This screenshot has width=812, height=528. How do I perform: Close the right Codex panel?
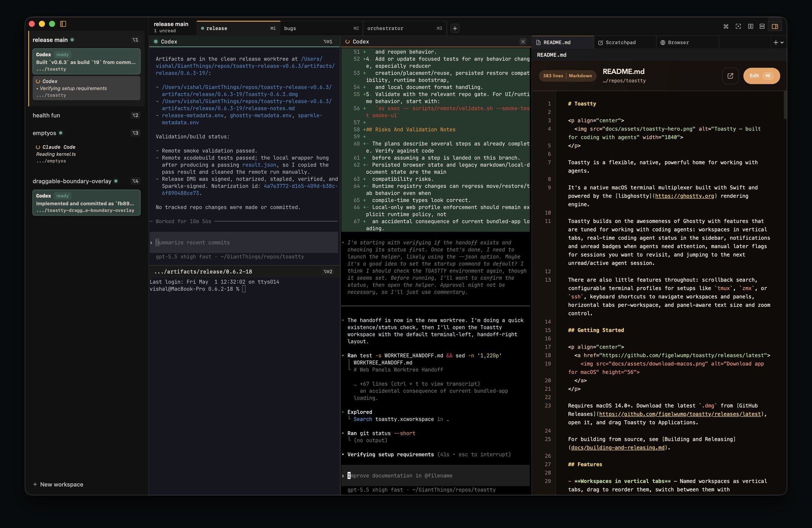pyautogui.click(x=523, y=42)
